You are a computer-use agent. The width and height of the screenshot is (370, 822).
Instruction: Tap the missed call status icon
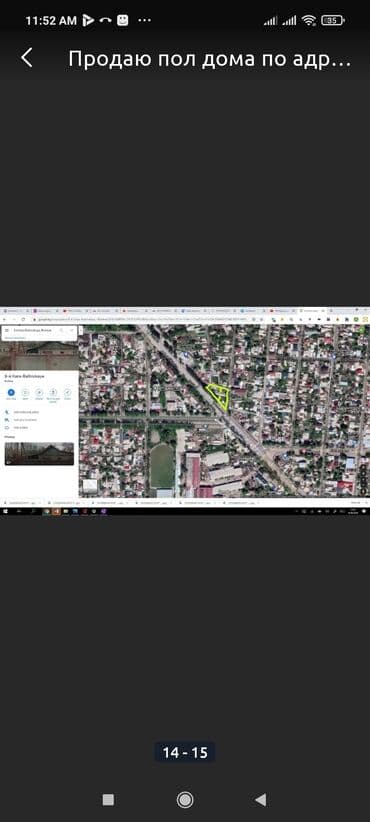point(105,20)
